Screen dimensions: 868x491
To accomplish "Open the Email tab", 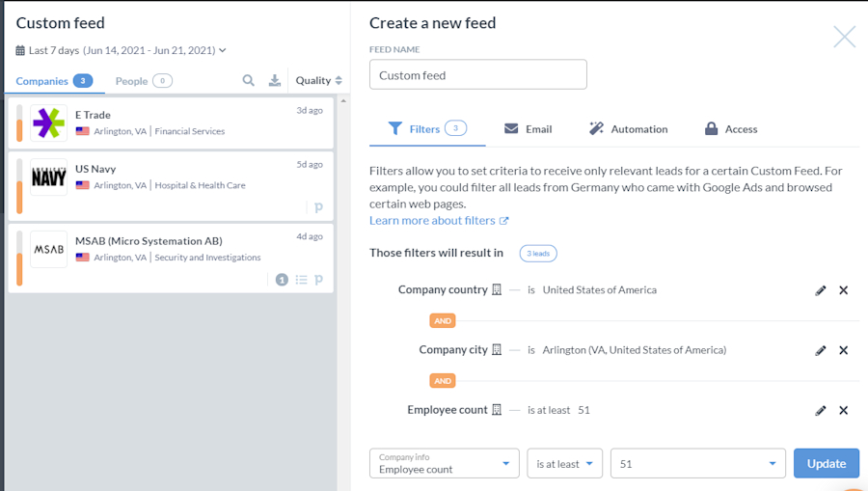I will pyautogui.click(x=528, y=129).
